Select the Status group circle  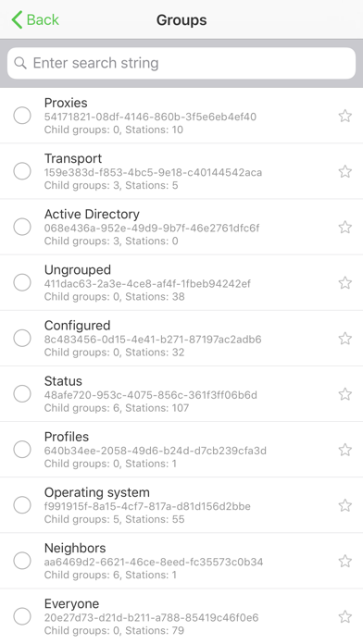coord(22,393)
